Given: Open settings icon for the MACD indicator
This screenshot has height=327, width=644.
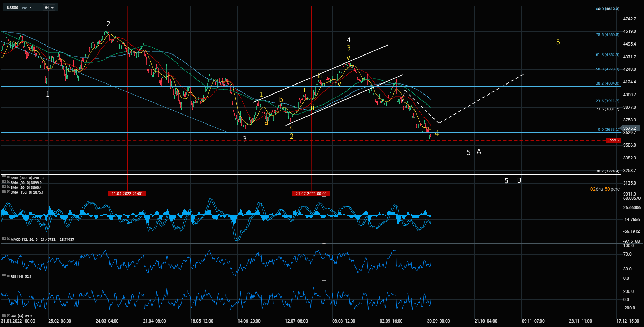Looking at the screenshot, I should (x=4, y=239).
